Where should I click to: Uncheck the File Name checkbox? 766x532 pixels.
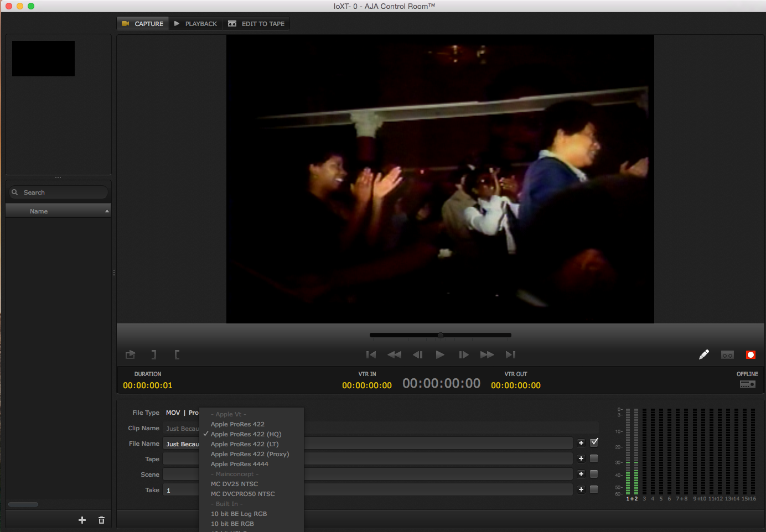coord(594,442)
